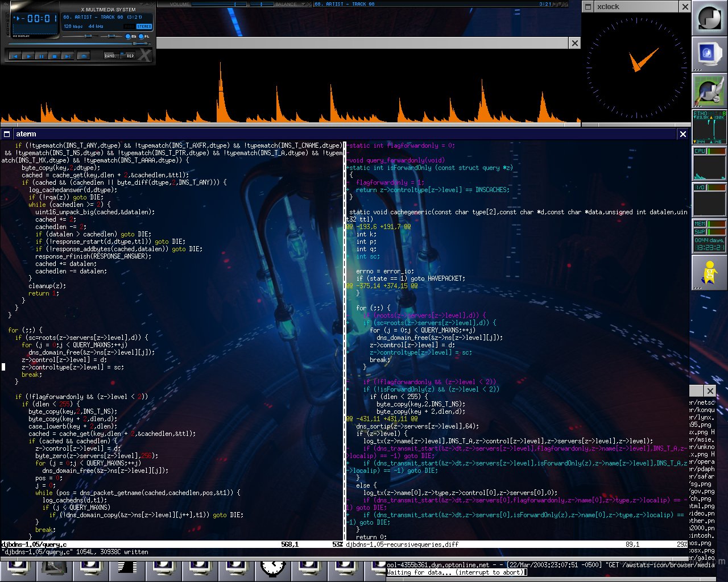The width and height of the screenshot is (728, 582).
Task: Click the MEM memory meter
Action: tap(709, 224)
